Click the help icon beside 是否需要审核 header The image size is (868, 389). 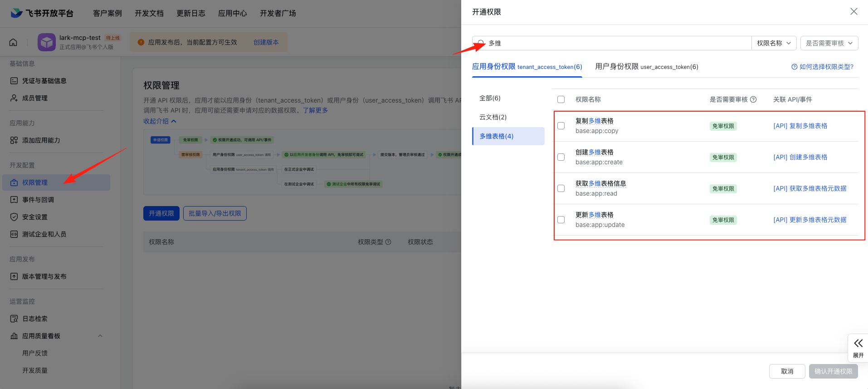point(753,99)
